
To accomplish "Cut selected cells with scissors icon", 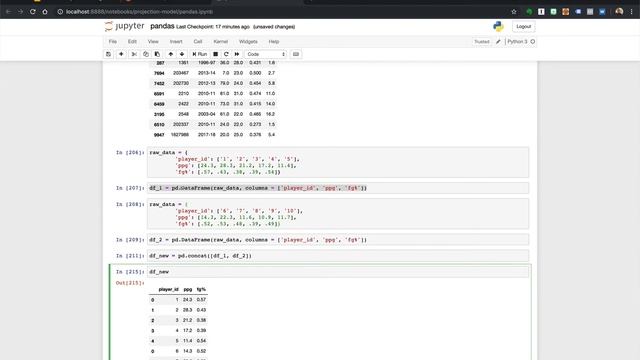I will pyautogui.click(x=134, y=54).
